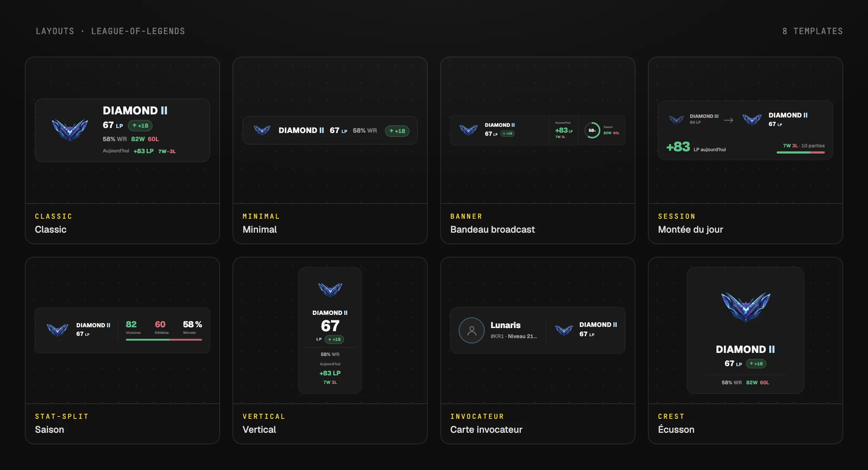Viewport: 868px width, 470px height.
Task: Click the win-loss progress bar in Session preview
Action: coord(801,152)
